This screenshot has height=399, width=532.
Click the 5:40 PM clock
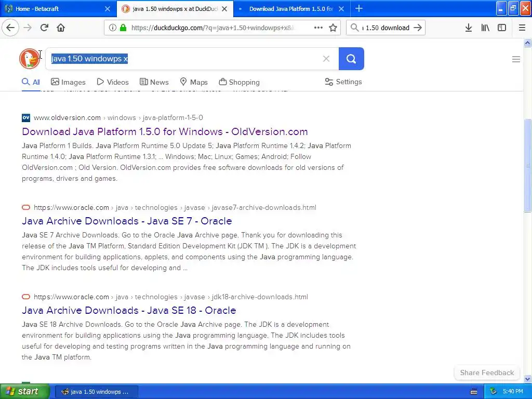coord(513,392)
